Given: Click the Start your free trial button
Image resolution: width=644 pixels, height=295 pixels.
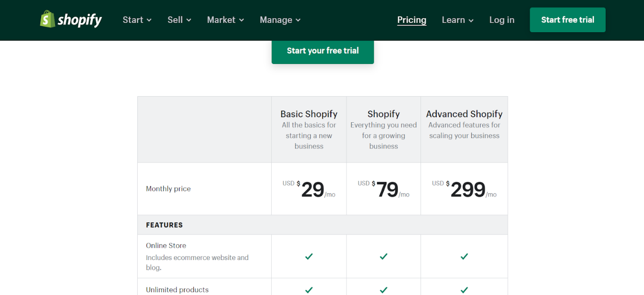Looking at the screenshot, I should [323, 51].
